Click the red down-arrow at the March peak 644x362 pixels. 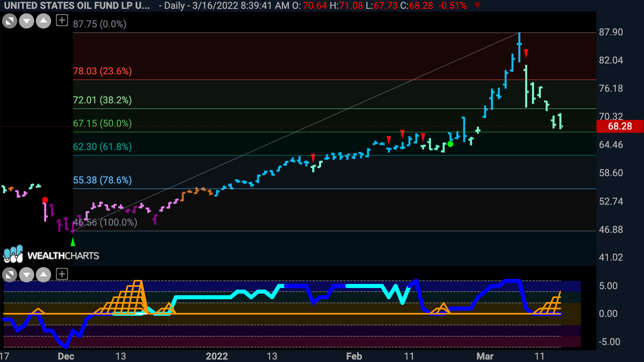tap(526, 53)
